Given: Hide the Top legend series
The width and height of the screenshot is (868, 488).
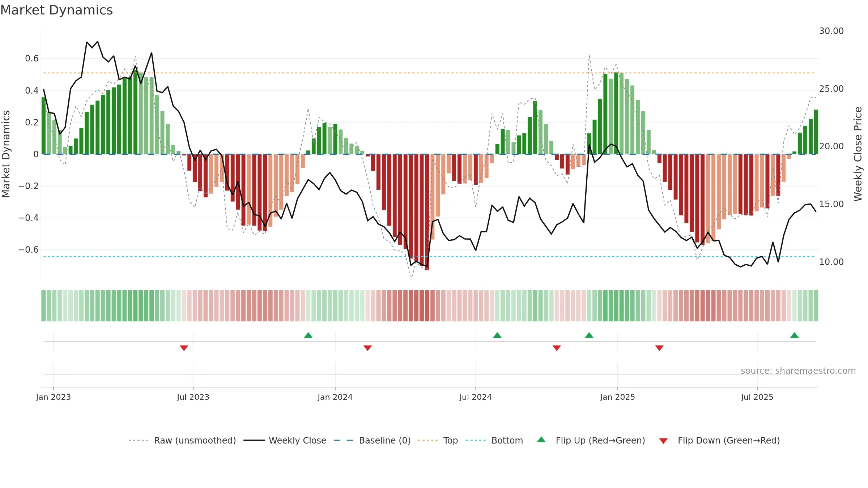Looking at the screenshot, I should 438,440.
